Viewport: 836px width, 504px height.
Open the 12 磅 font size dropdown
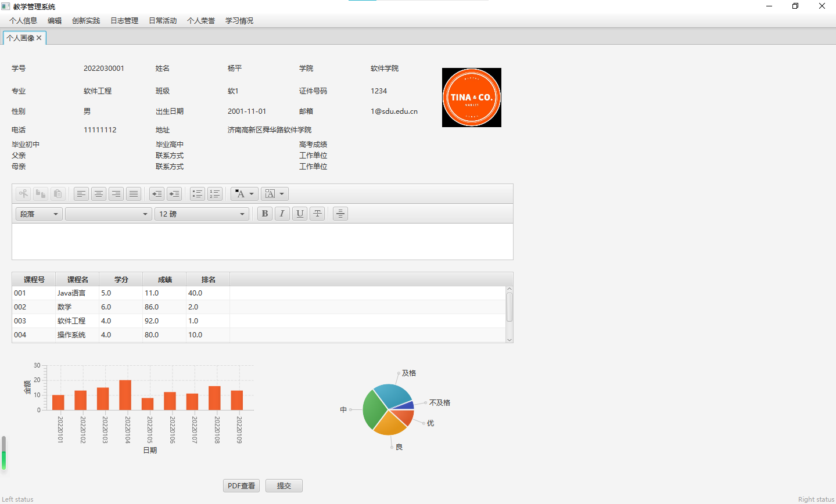(202, 214)
